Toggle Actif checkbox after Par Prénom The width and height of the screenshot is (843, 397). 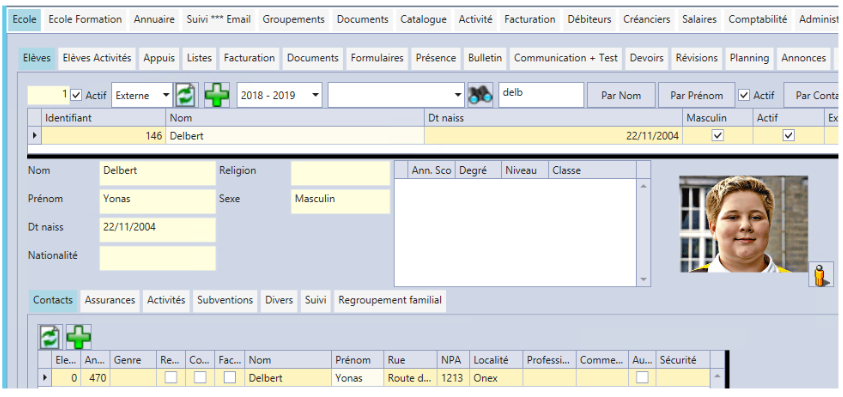(x=744, y=95)
